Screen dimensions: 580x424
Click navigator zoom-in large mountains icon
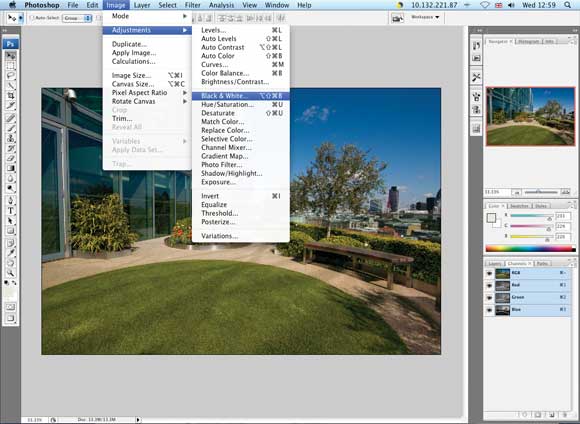[565, 192]
